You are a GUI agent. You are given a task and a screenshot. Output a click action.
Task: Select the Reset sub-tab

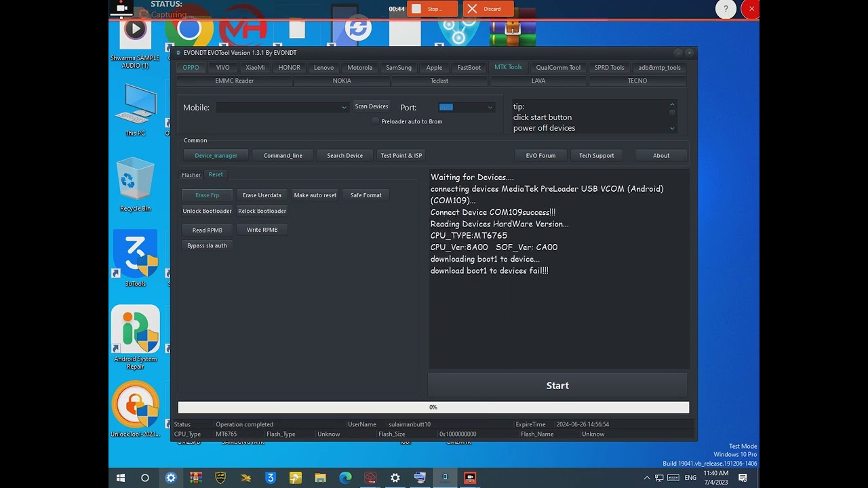click(x=216, y=175)
